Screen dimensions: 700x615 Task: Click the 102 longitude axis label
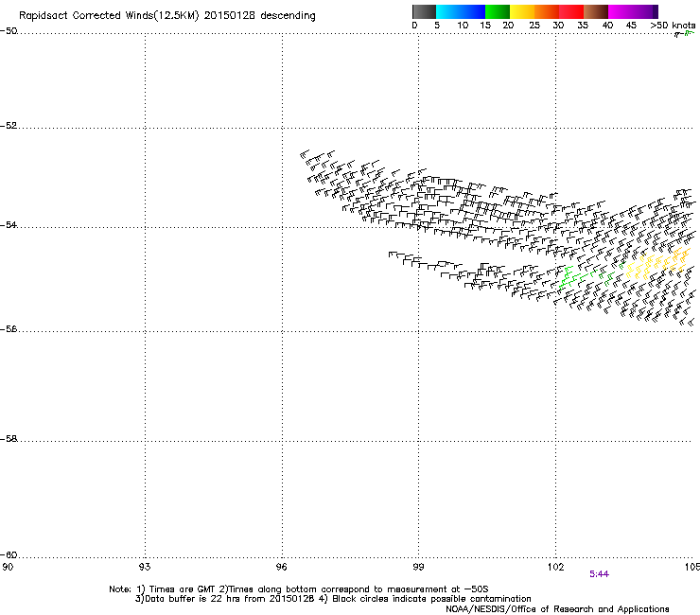[556, 567]
